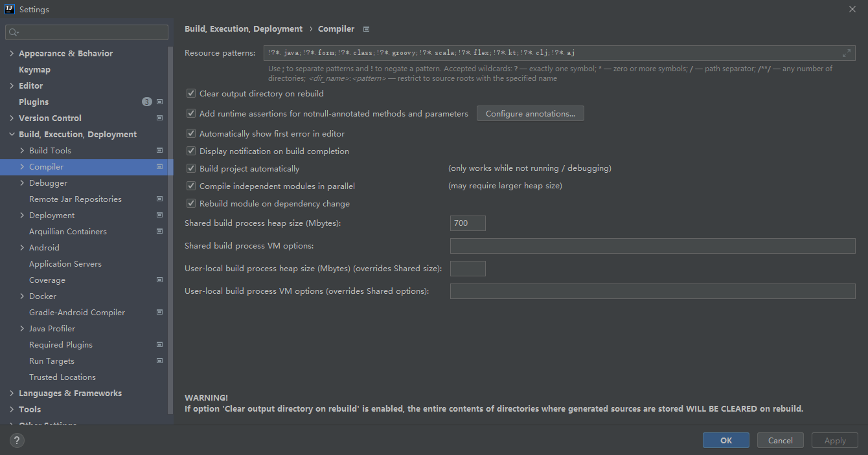
Task: Click the expand icon in Resource patterns field
Action: (847, 53)
